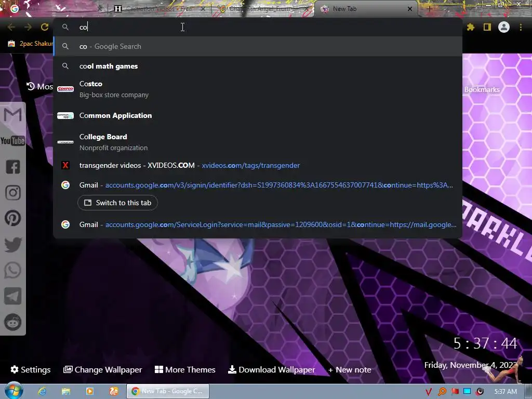Open Instagram icon in sidebar

12,193
